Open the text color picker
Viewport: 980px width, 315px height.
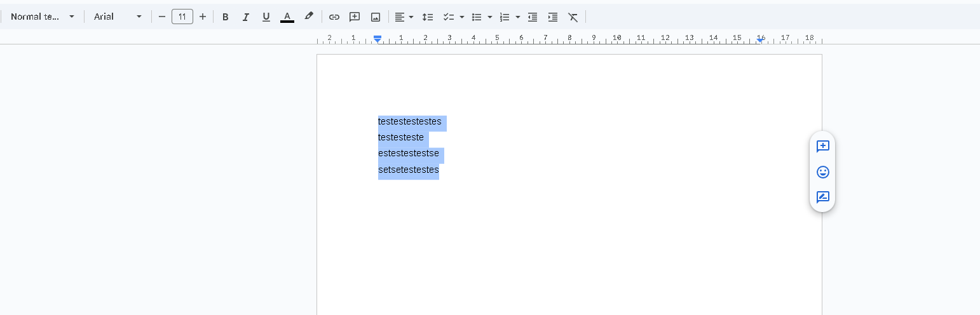[x=287, y=17]
